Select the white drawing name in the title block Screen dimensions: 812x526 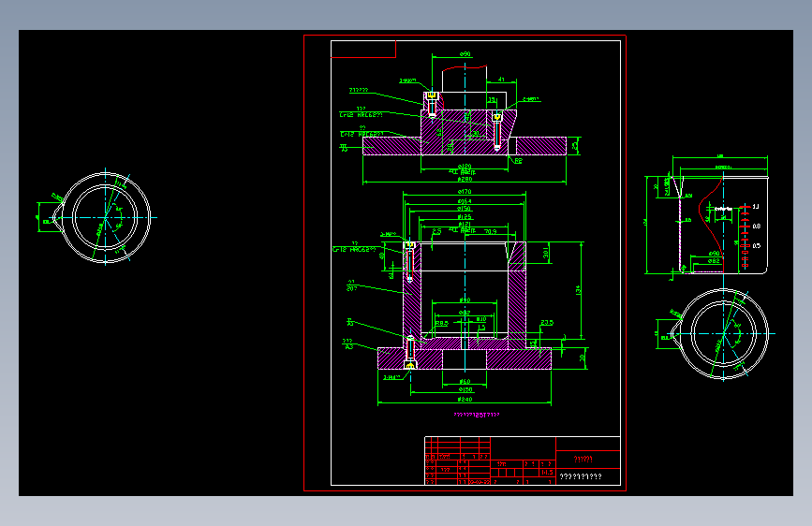coord(581,476)
